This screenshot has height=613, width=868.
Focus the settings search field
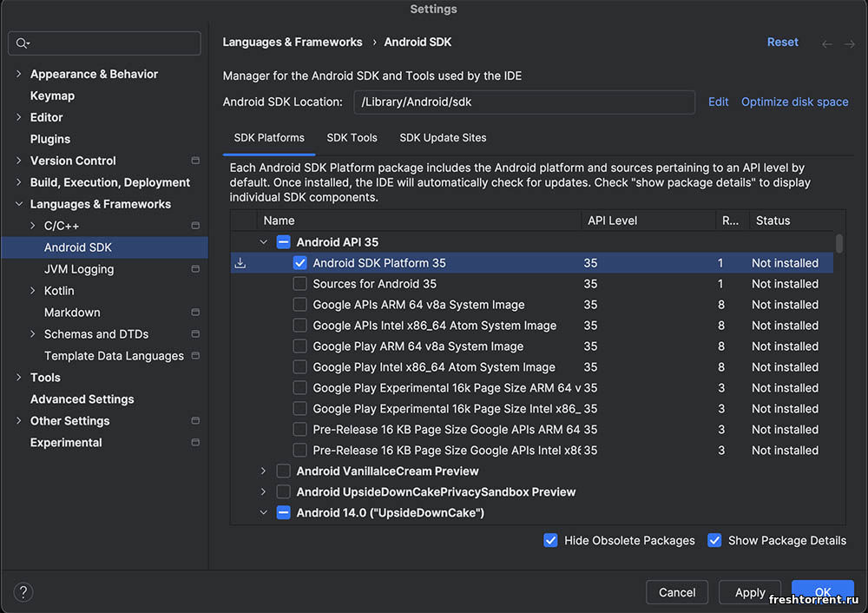click(x=105, y=43)
